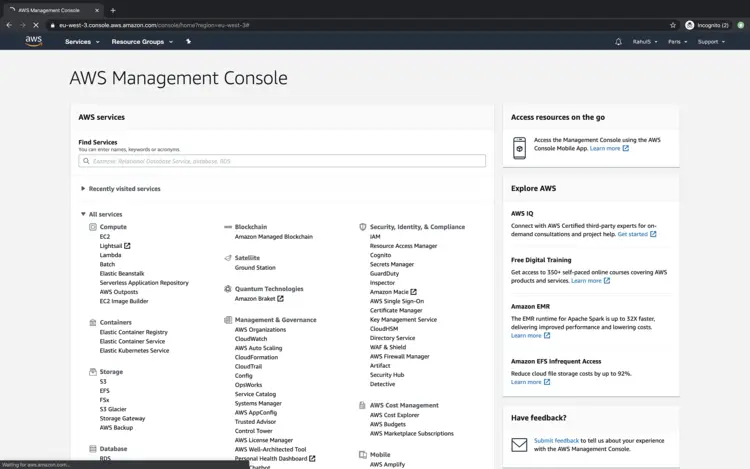The image size is (750, 469).
Task: Open the S3 service
Action: click(103, 382)
